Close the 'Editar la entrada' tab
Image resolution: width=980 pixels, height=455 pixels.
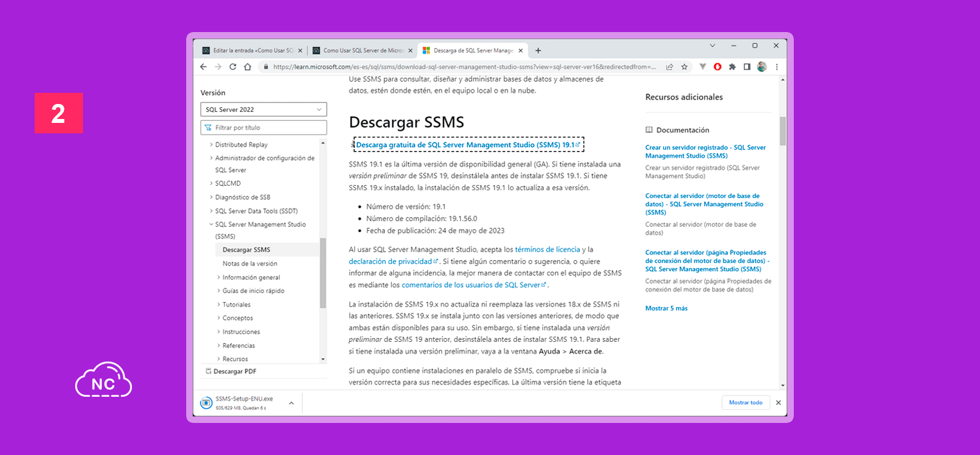coord(300,50)
